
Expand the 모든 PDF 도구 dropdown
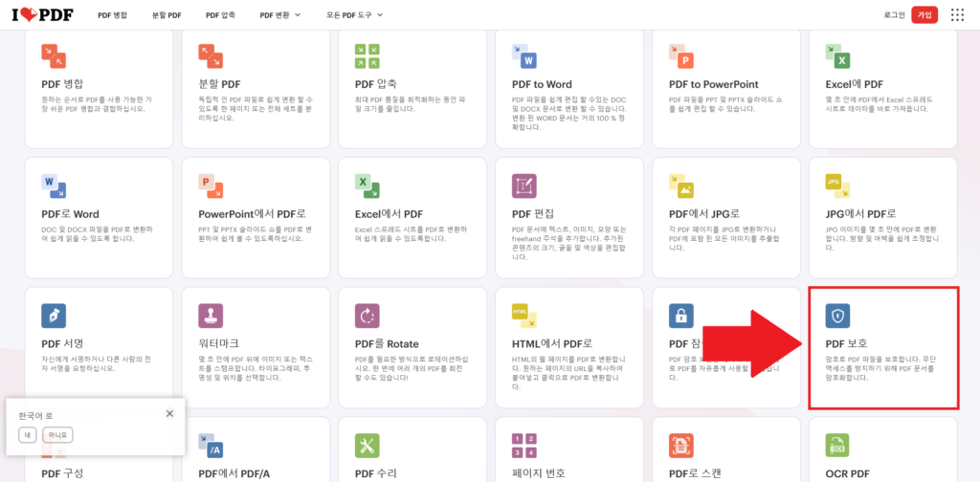pos(354,15)
